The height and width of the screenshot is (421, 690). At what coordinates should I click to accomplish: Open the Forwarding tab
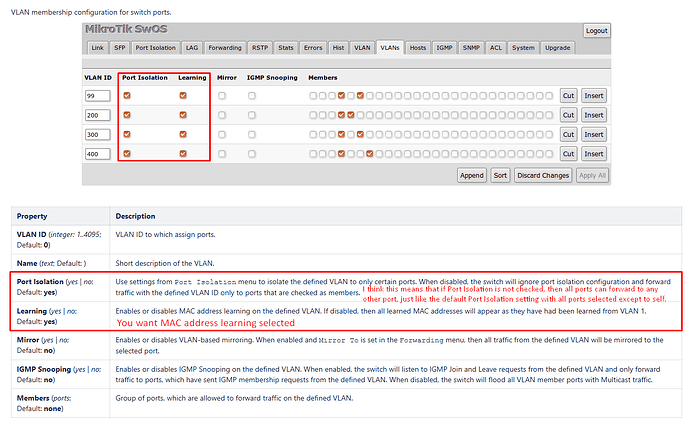(225, 48)
